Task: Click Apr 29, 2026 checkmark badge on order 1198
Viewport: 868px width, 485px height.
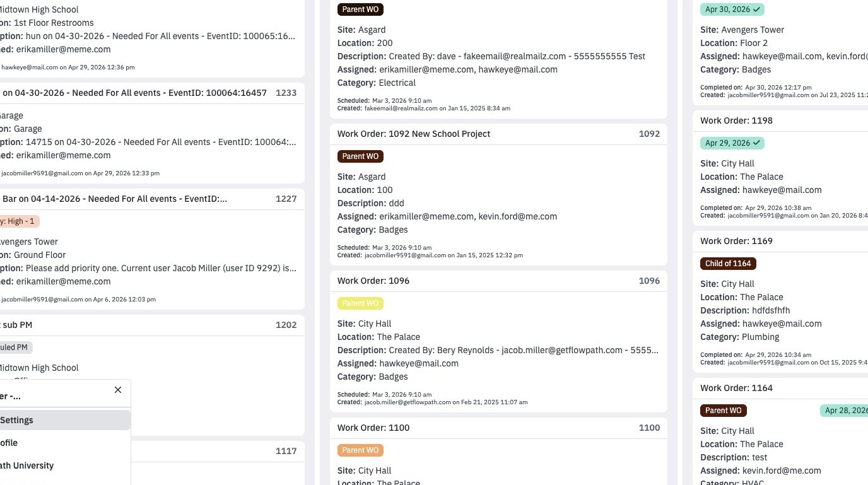Action: (x=732, y=143)
